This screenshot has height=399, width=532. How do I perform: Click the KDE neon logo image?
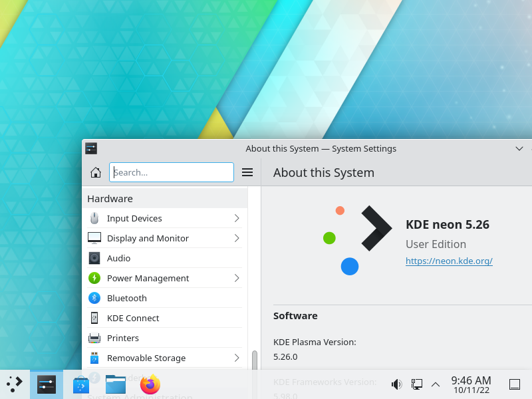[x=358, y=240]
